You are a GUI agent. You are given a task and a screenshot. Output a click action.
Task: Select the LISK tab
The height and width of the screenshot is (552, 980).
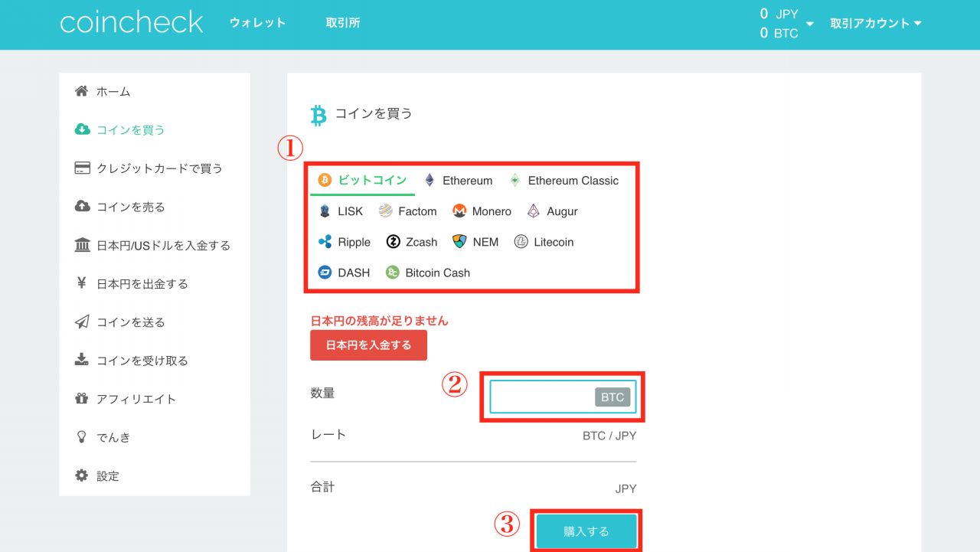pyautogui.click(x=351, y=211)
